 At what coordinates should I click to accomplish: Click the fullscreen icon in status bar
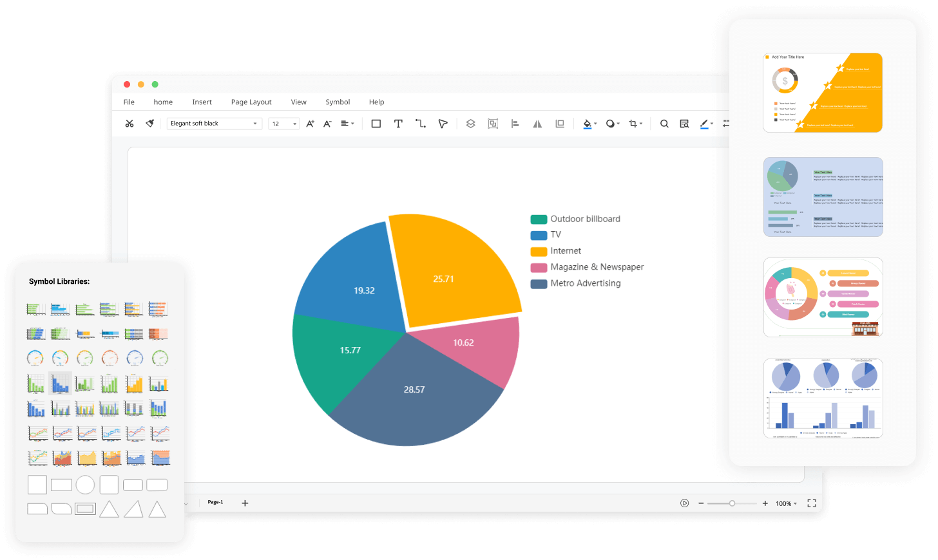(812, 503)
